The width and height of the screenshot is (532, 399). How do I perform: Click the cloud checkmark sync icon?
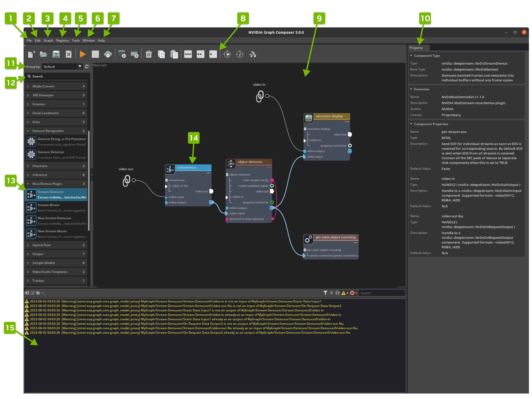point(108,54)
